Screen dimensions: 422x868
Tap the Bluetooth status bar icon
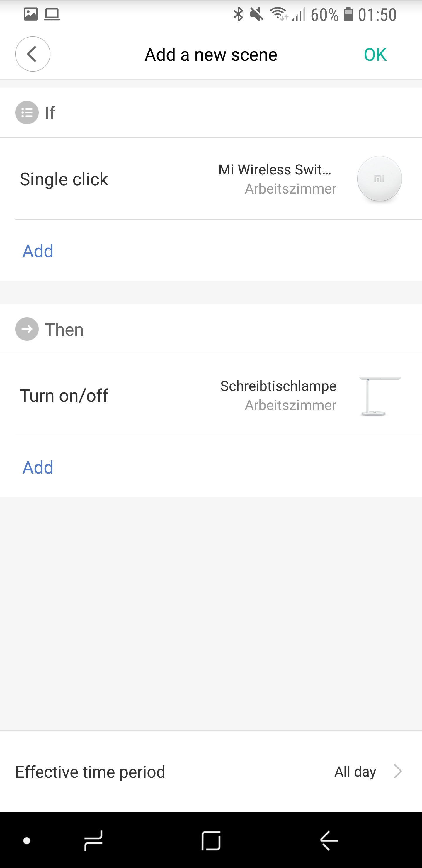pos(239,14)
